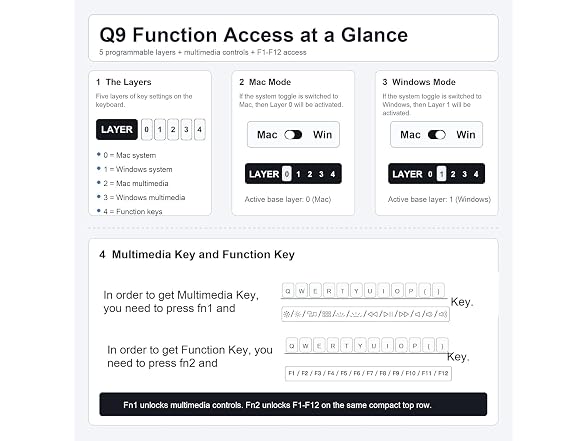
Task: Click the 'Q9 Function Access at a Glance' heading
Action: pyautogui.click(x=254, y=35)
